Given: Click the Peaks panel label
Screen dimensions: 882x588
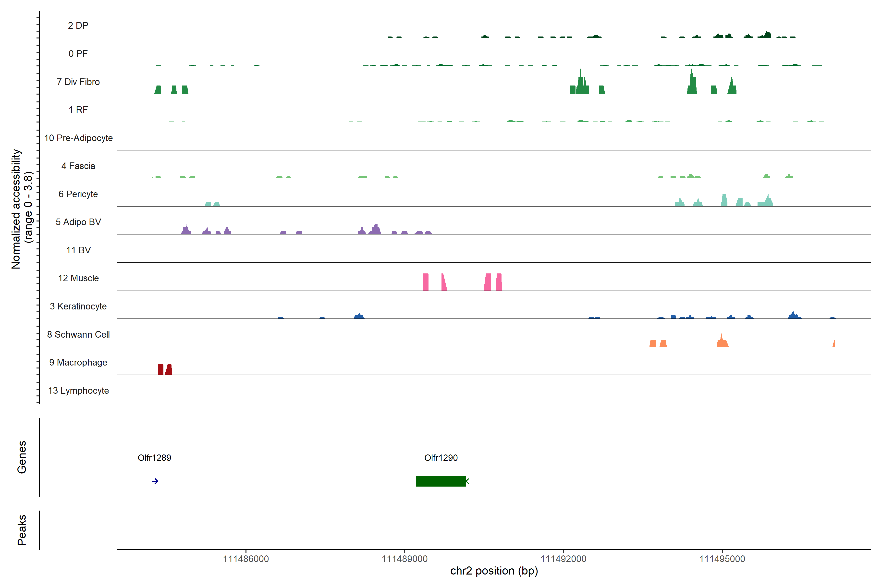Looking at the screenshot, I should (x=22, y=530).
